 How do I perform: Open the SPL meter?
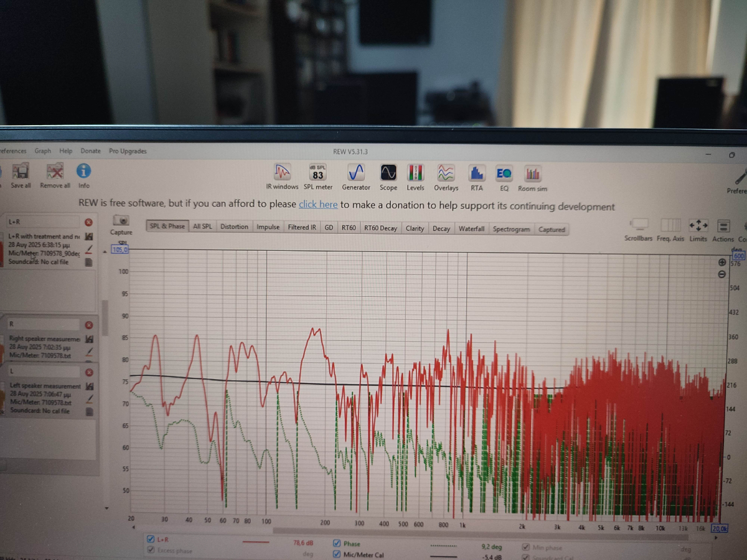[317, 174]
